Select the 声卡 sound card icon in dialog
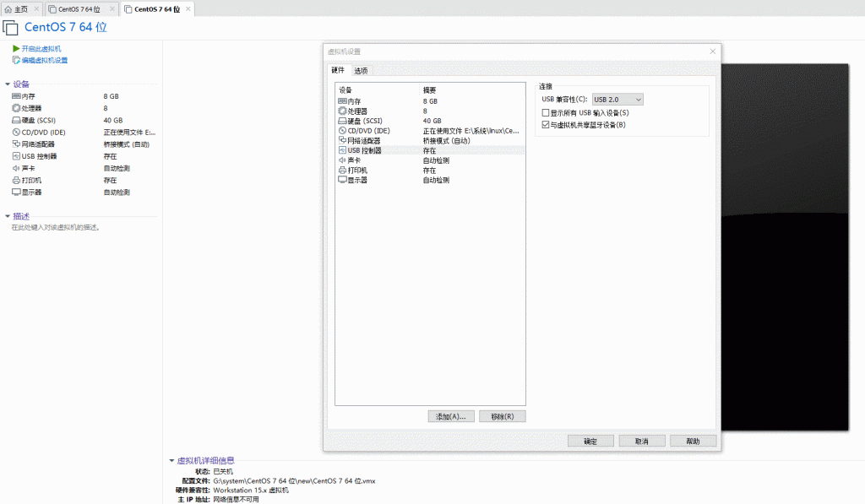This screenshot has width=865, height=504. pyautogui.click(x=342, y=160)
